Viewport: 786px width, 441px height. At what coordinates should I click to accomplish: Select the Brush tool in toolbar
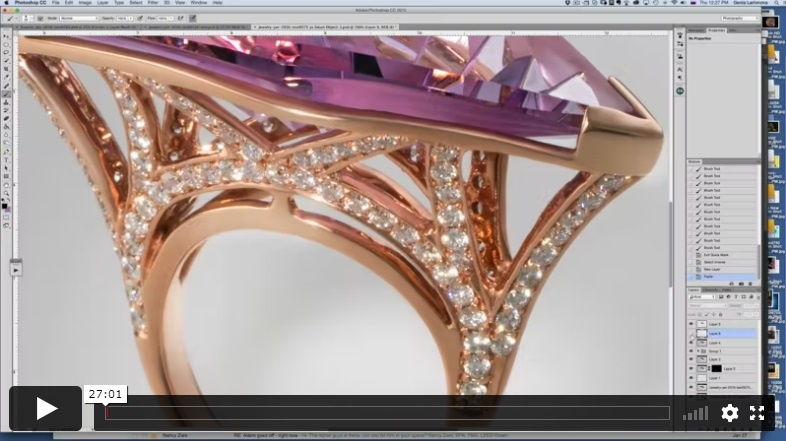(6, 94)
